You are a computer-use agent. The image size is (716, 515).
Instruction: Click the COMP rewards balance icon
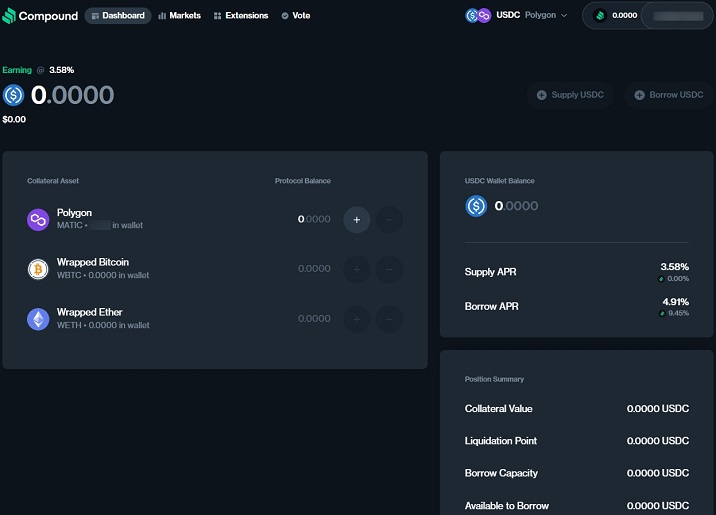coord(600,16)
